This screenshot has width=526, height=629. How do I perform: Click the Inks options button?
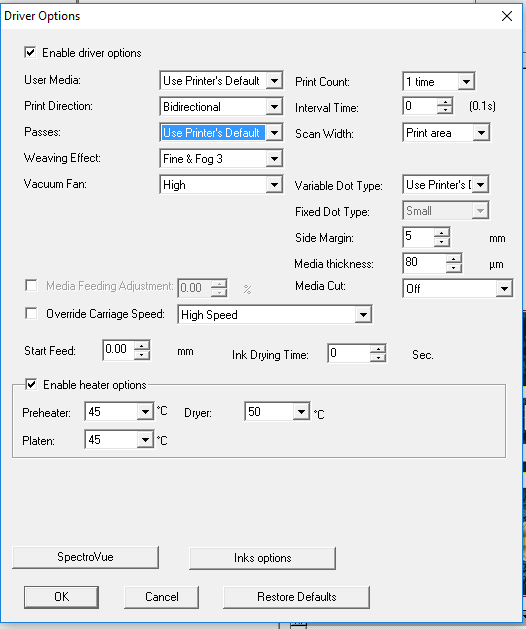(x=262, y=558)
